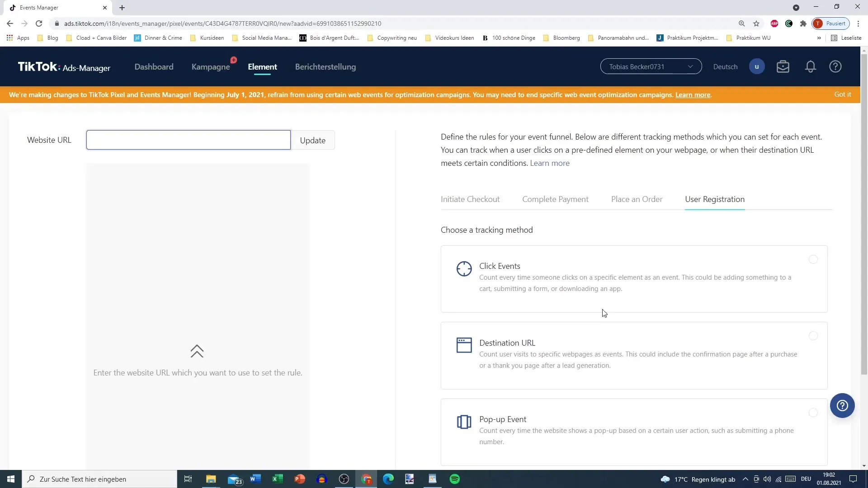Change the Deutsch language selector
868x488 pixels.
[x=725, y=67]
